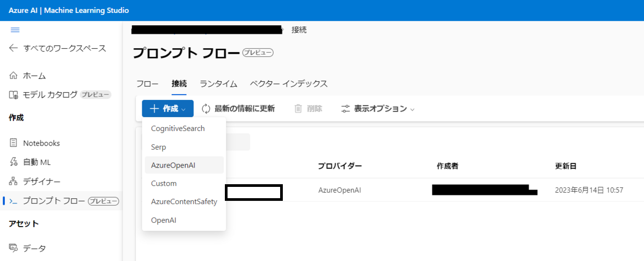Switch to the フロー tab
The width and height of the screenshot is (644, 261).
pos(147,84)
